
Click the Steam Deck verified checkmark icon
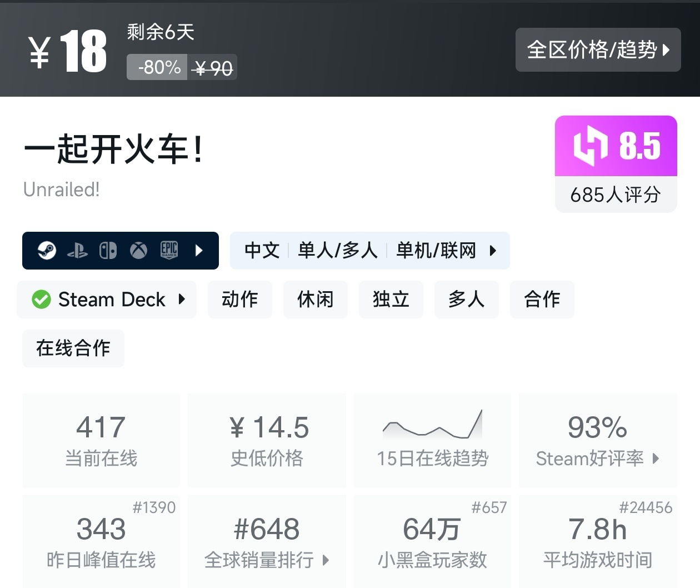pos(41,300)
